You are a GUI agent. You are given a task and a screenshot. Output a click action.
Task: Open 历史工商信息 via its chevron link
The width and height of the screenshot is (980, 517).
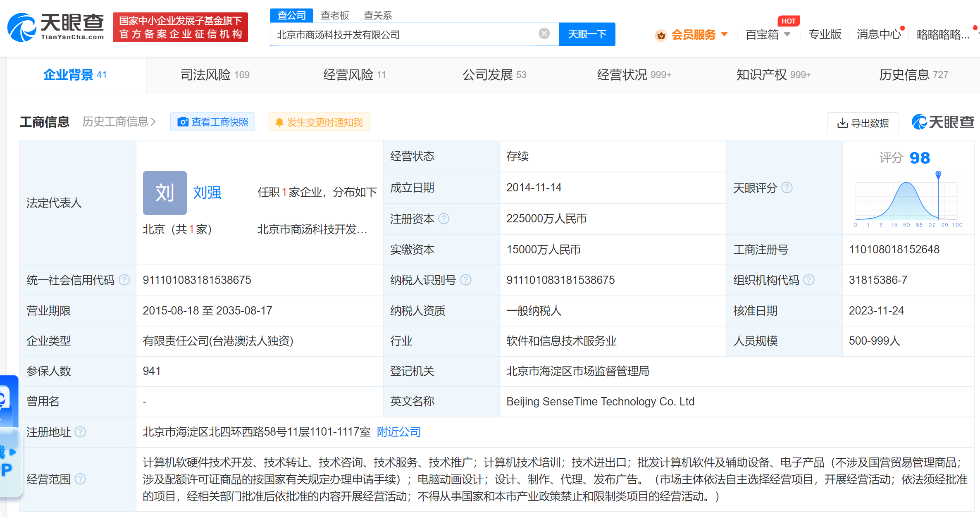pyautogui.click(x=119, y=122)
